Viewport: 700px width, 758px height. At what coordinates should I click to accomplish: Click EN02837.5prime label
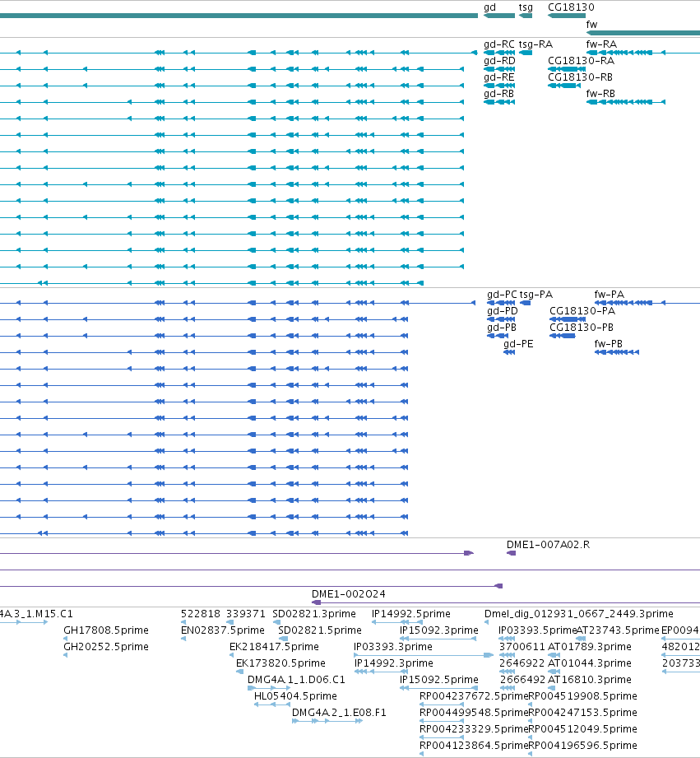pyautogui.click(x=223, y=630)
